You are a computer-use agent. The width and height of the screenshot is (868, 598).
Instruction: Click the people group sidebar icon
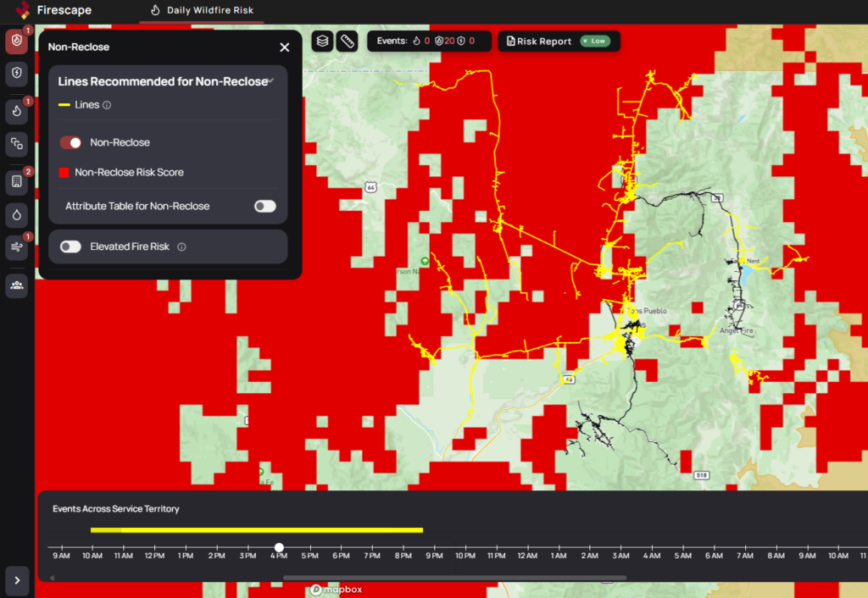pyautogui.click(x=17, y=285)
